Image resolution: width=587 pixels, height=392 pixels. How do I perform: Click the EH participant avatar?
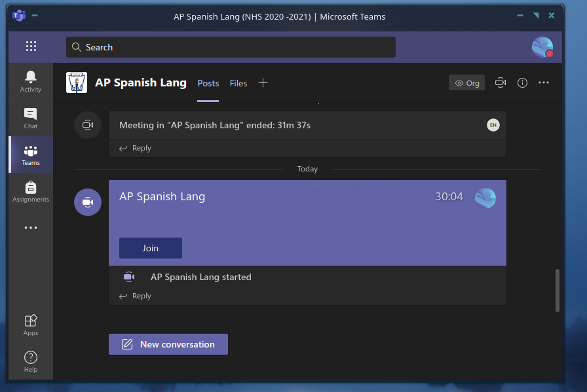[493, 125]
